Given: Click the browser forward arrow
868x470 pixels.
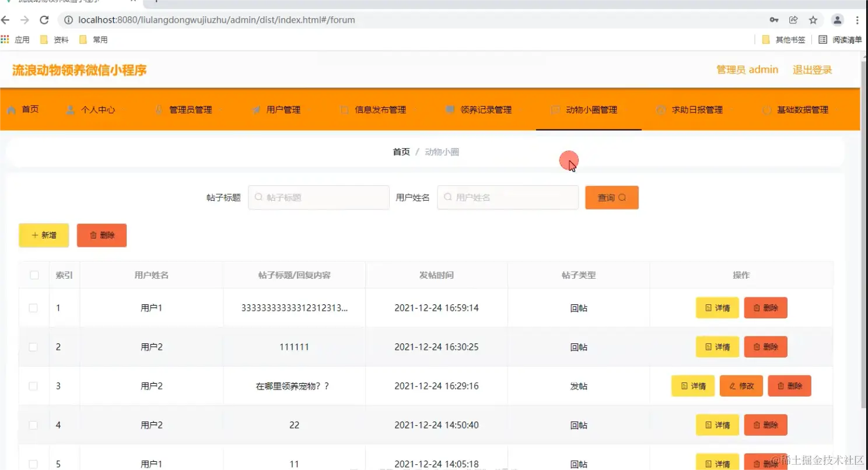Looking at the screenshot, I should pos(24,20).
